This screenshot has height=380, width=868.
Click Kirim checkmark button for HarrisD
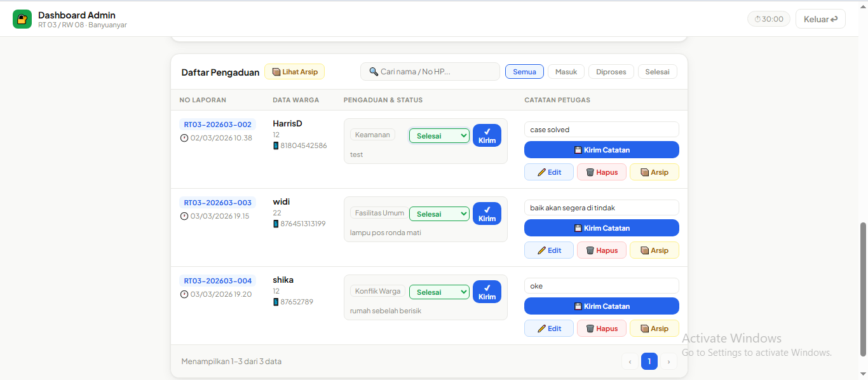point(487,135)
